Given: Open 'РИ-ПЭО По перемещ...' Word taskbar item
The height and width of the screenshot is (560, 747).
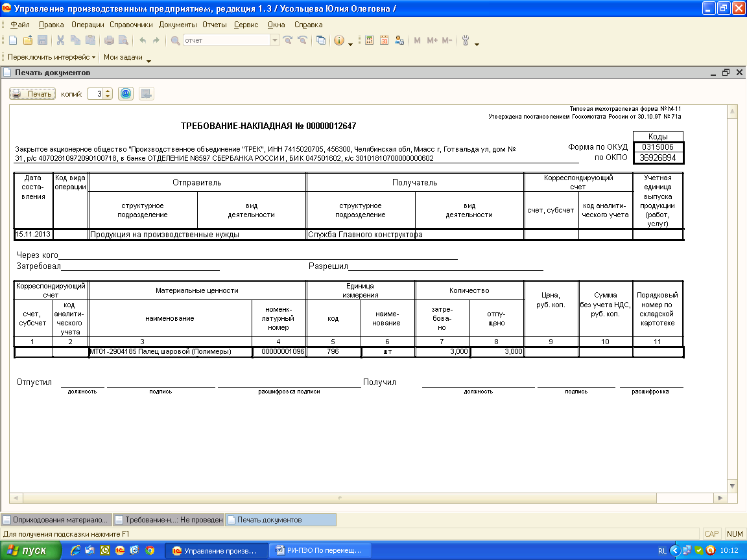Looking at the screenshot, I should click(x=320, y=551).
